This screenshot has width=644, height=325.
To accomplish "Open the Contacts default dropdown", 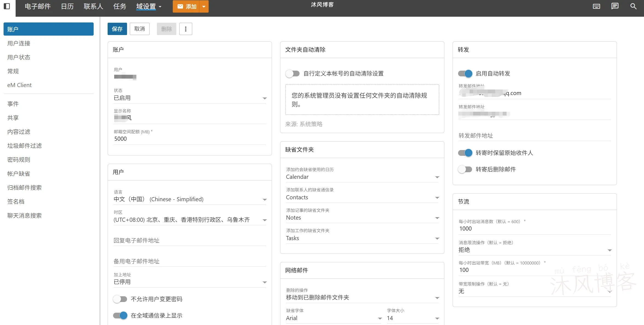I will coord(363,197).
